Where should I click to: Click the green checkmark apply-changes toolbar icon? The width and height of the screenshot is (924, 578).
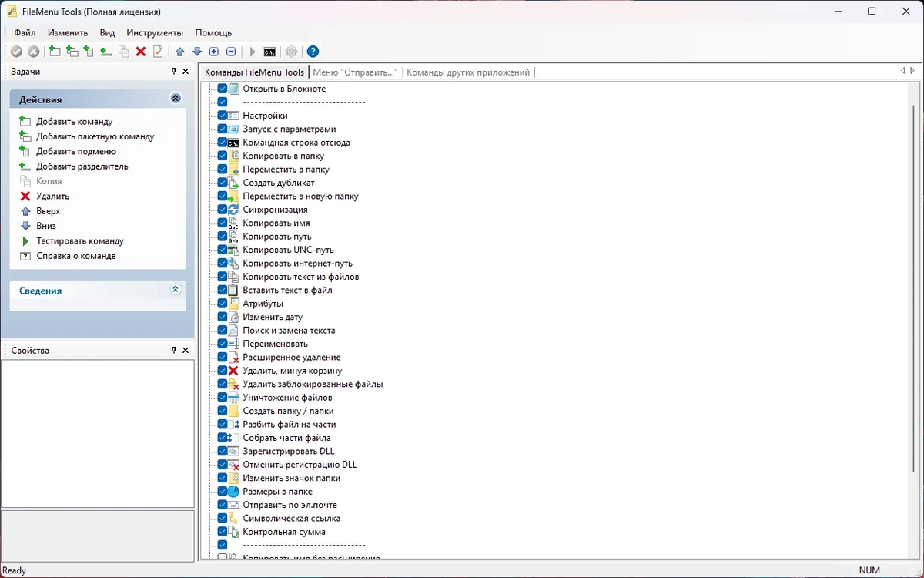[16, 52]
